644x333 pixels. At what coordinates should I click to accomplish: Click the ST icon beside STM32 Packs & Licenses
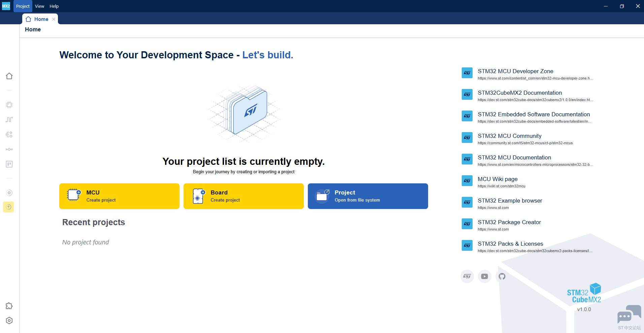467,245
